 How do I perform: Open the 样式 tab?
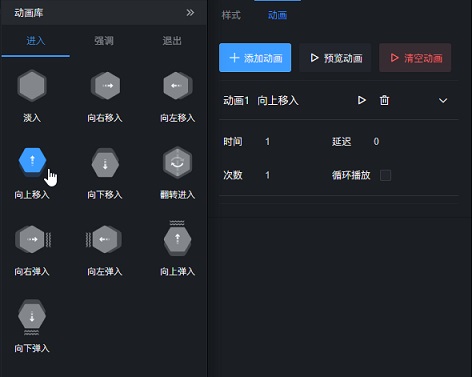pyautogui.click(x=231, y=15)
